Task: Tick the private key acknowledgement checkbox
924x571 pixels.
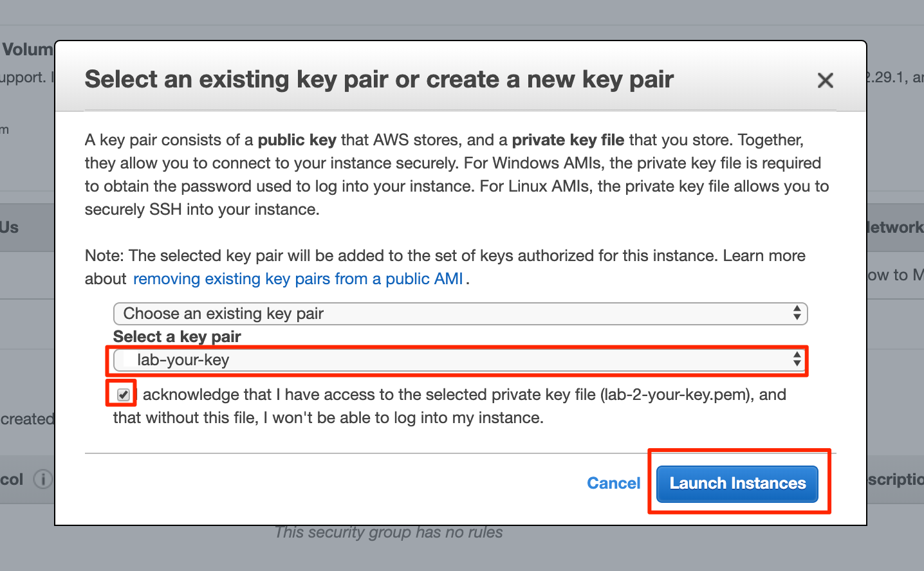Action: [x=124, y=394]
